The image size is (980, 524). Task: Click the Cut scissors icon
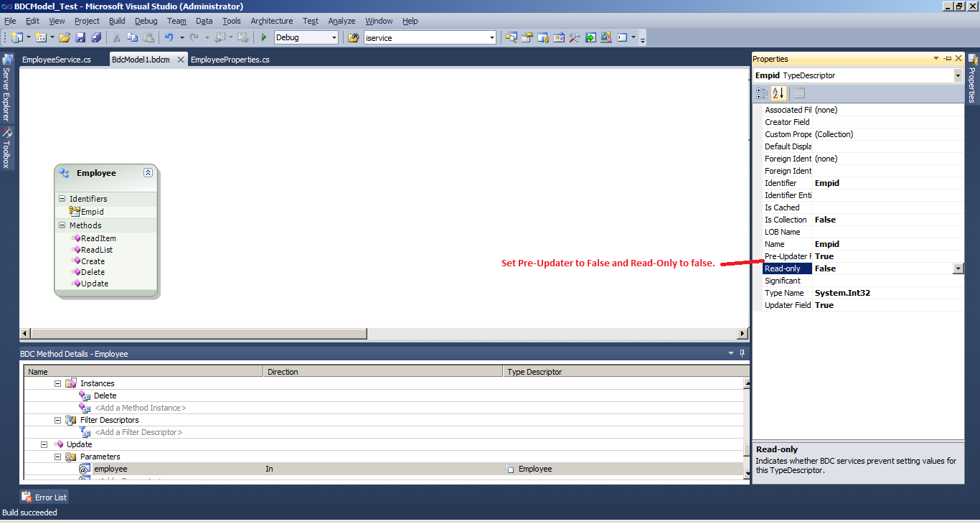point(116,37)
